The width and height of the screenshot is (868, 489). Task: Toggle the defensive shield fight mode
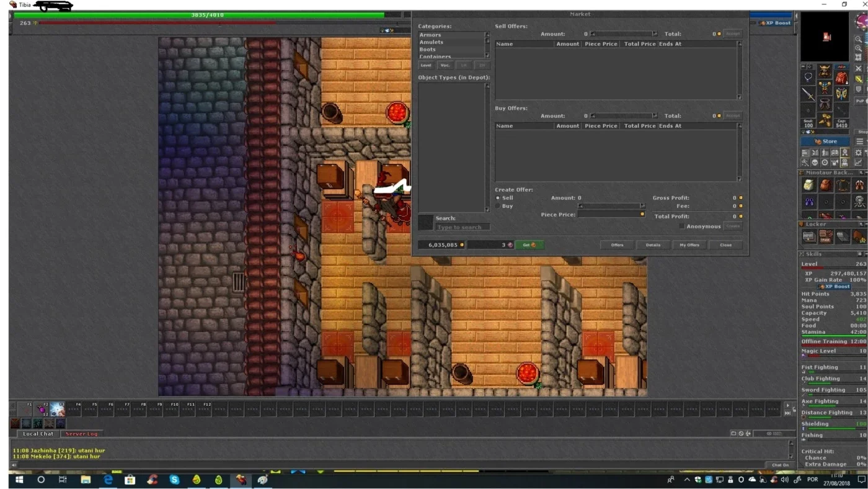(x=859, y=89)
